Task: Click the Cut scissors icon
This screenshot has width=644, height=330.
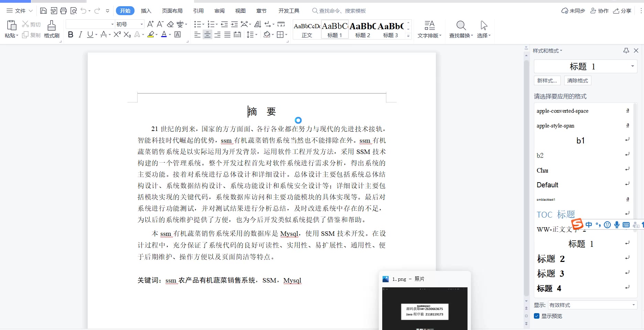Action: [x=25, y=24]
